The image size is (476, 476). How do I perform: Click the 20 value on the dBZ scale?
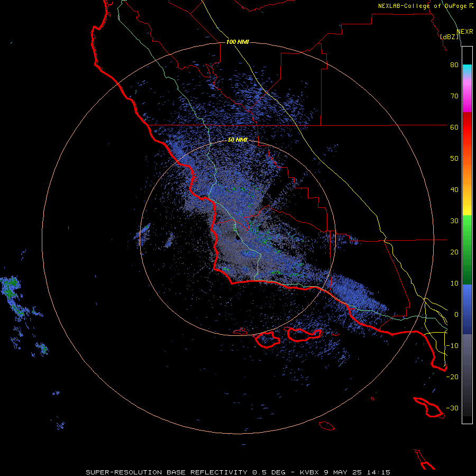(x=454, y=252)
